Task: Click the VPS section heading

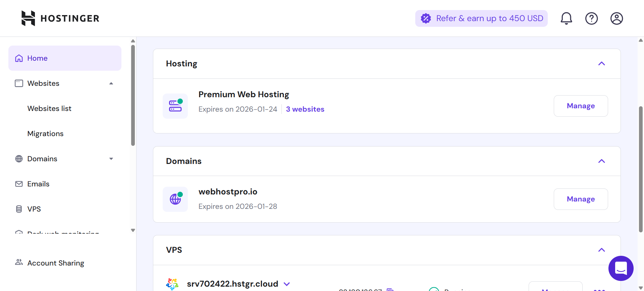Action: [x=174, y=250]
